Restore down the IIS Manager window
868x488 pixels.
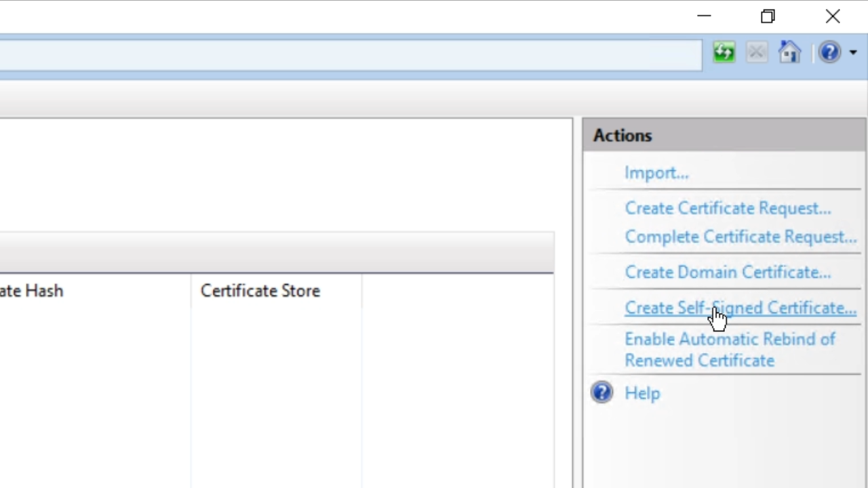pyautogui.click(x=768, y=16)
